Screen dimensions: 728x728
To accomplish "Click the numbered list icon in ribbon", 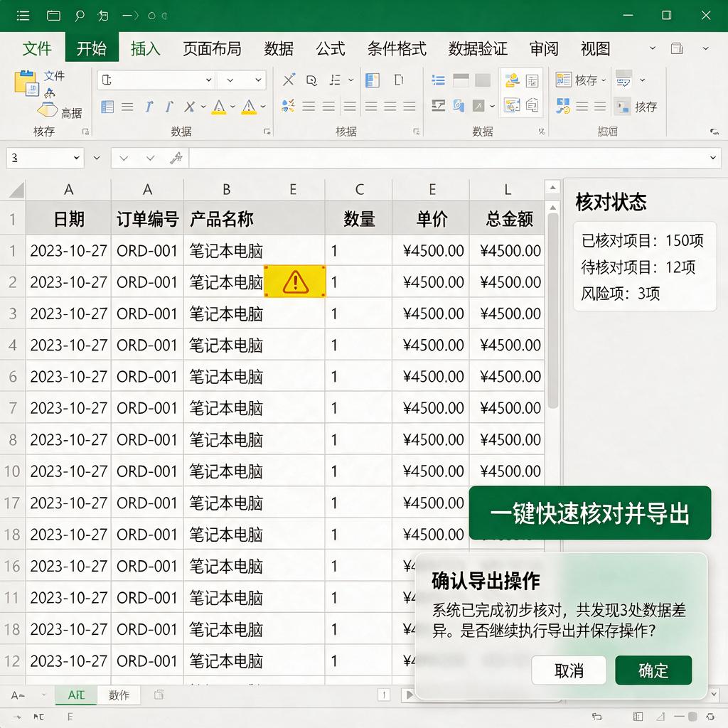I will 335,80.
